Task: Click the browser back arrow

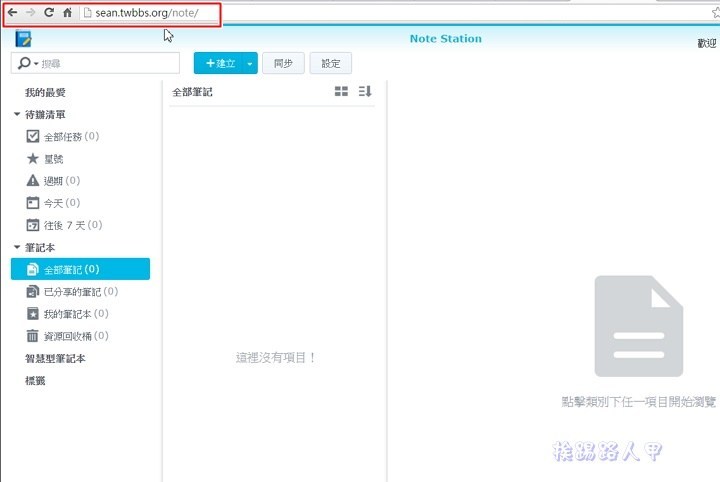Action: coord(12,12)
